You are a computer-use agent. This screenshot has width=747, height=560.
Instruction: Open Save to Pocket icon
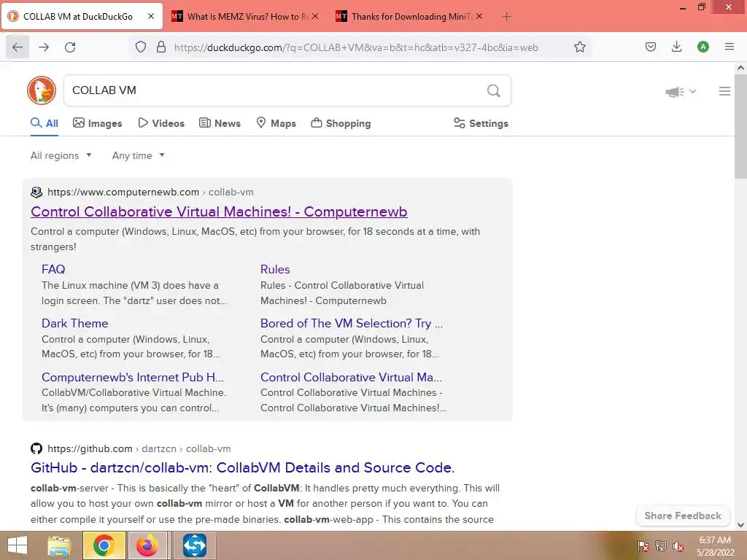point(650,47)
